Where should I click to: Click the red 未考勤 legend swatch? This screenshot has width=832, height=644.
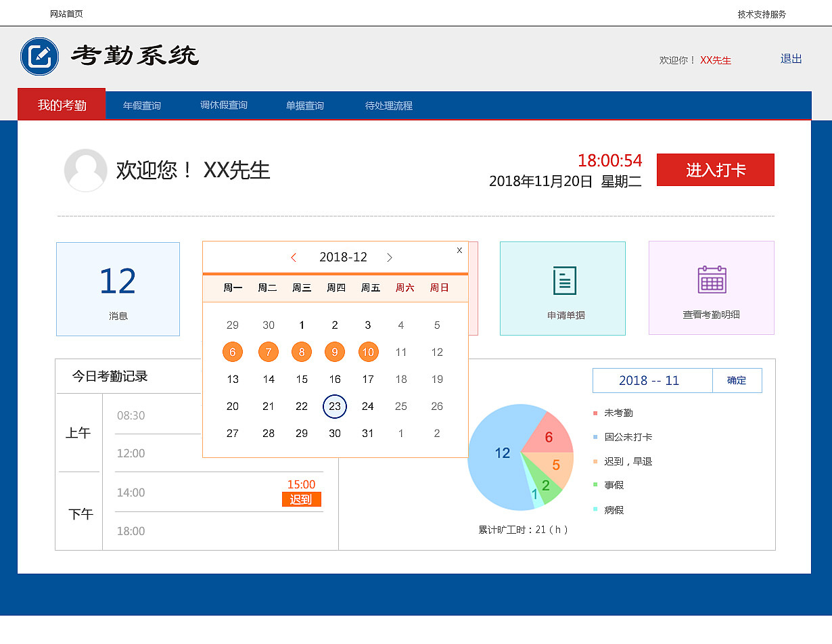[x=595, y=412]
